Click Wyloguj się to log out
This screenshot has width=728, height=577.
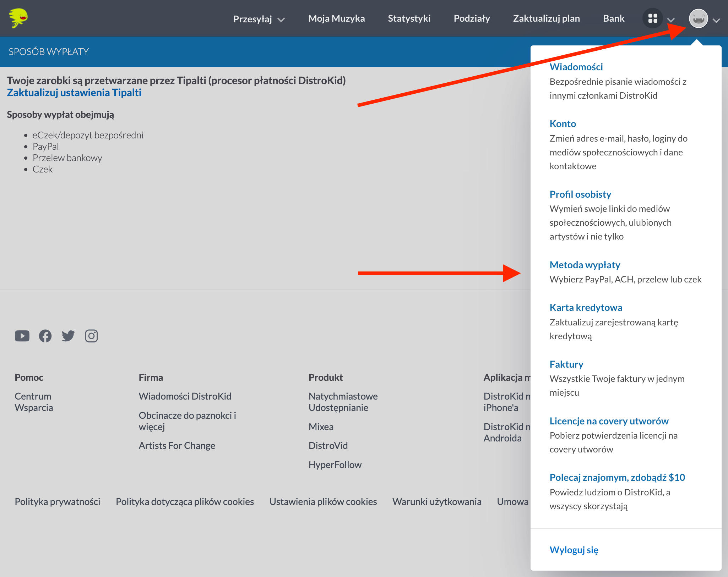click(x=574, y=550)
